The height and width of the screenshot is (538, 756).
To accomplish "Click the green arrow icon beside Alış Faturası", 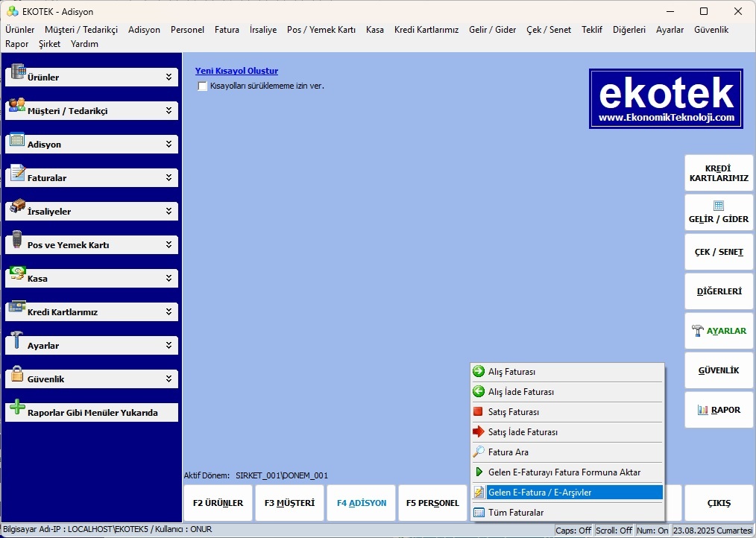I will (x=479, y=372).
